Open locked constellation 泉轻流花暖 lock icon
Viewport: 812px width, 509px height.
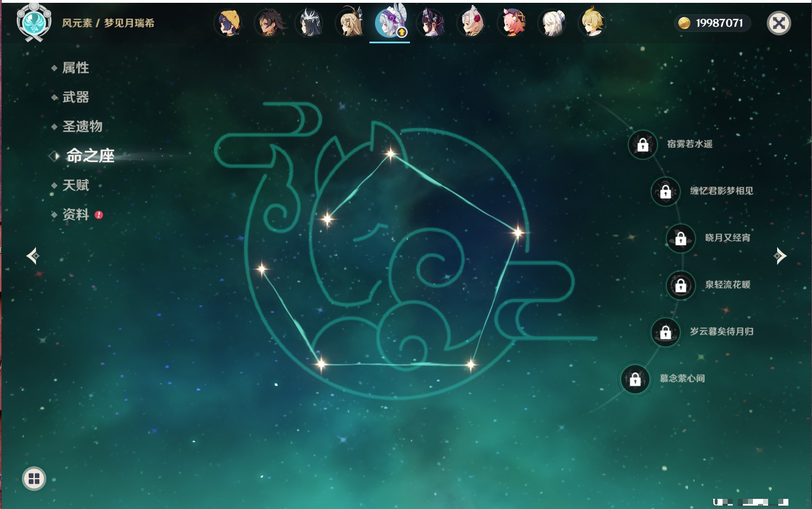[x=681, y=285]
